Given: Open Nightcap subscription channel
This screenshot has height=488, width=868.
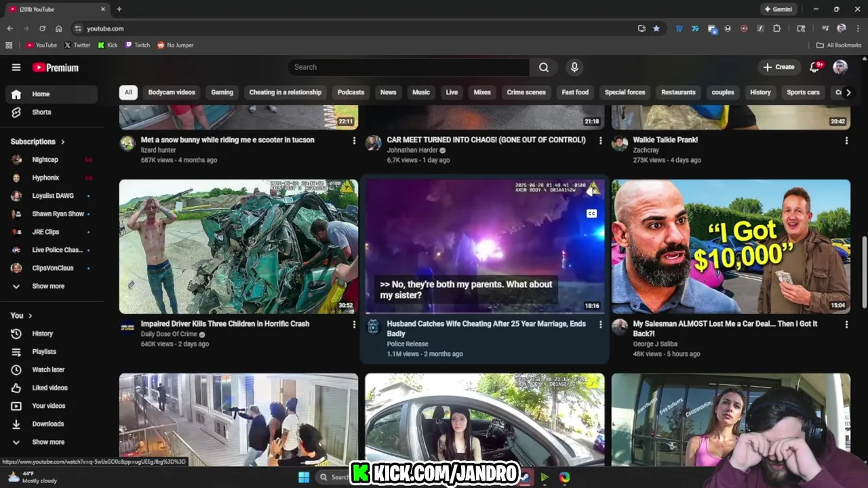Looking at the screenshot, I should pos(52,160).
